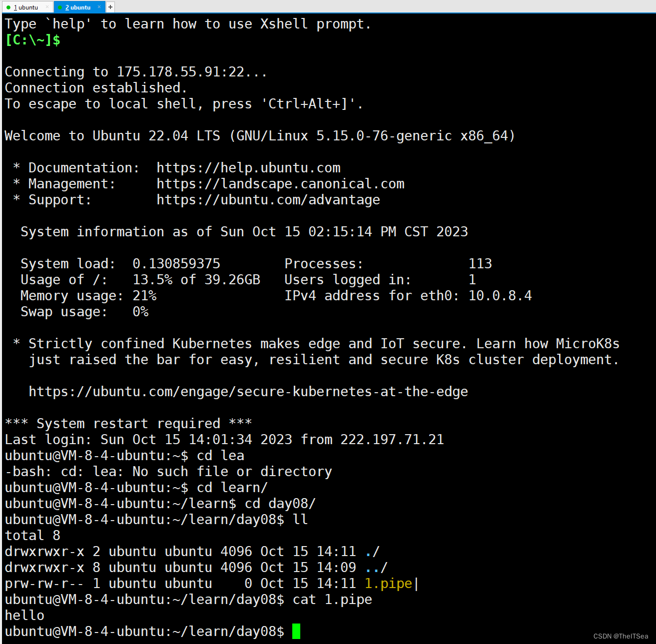Click the "0%" swap usage value
This screenshot has height=644, width=656.
click(140, 312)
